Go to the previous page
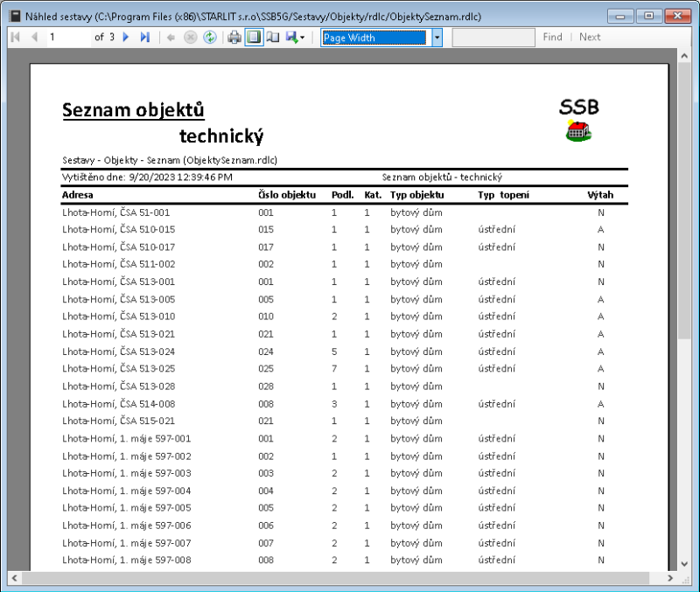Image resolution: width=700 pixels, height=592 pixels. [33, 37]
